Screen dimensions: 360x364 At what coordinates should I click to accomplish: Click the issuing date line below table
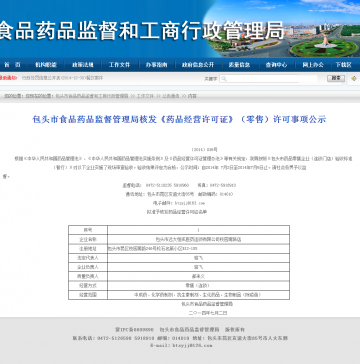[208, 313]
